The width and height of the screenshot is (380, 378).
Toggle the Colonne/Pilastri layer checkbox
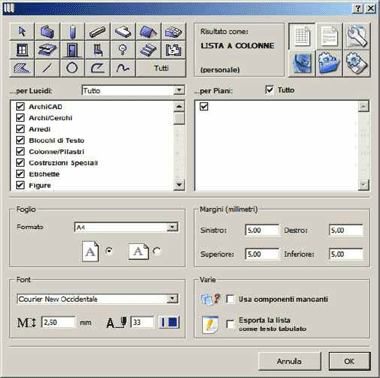point(20,151)
